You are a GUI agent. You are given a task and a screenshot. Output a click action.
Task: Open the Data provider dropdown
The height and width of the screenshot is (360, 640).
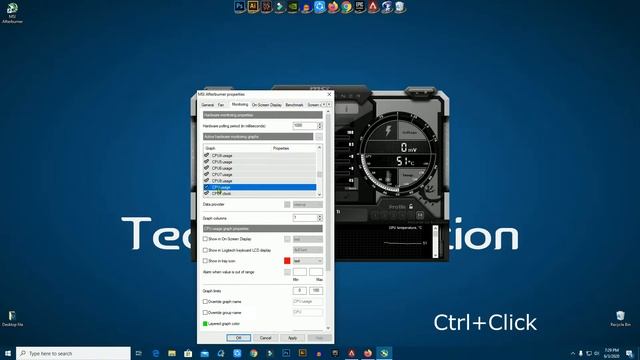click(x=308, y=204)
